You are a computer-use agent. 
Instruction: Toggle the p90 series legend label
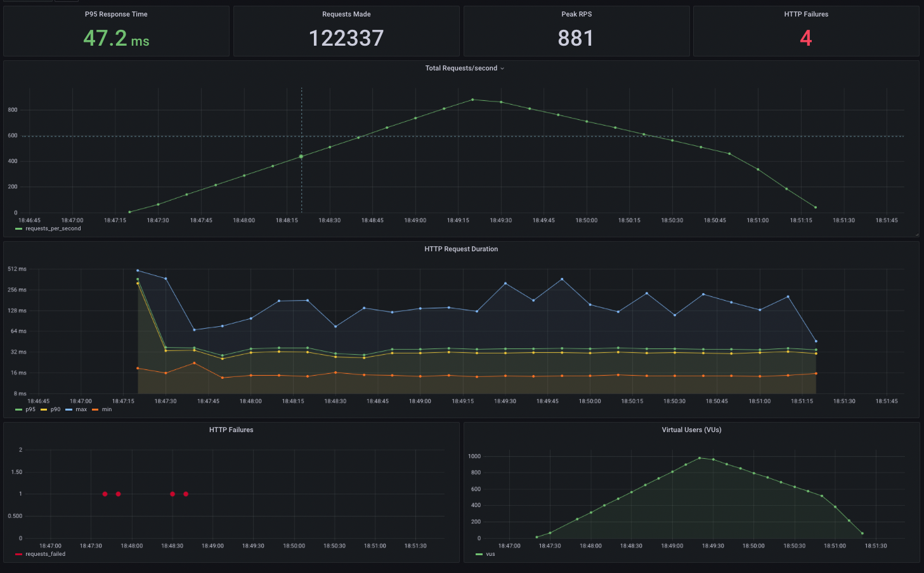(x=55, y=409)
